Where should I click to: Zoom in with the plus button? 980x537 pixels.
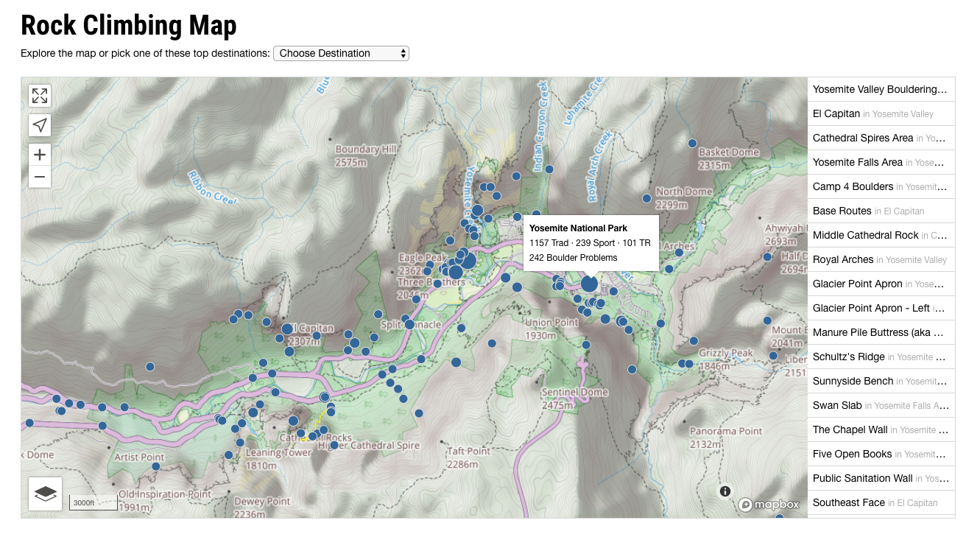point(40,155)
